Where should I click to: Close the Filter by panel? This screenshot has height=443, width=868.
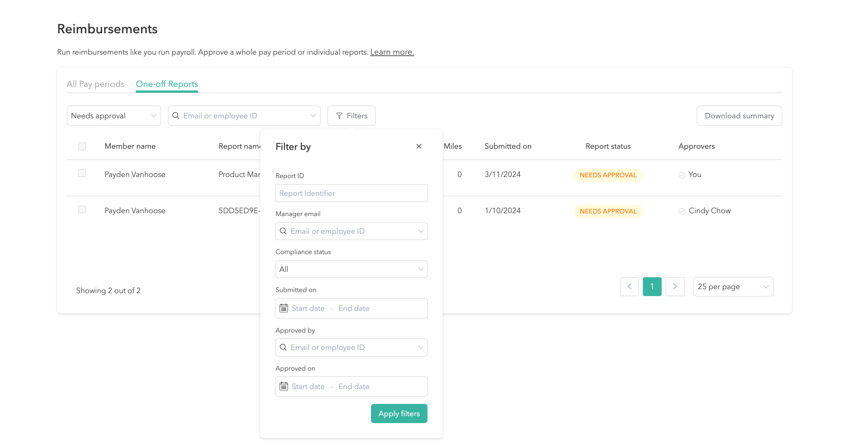click(419, 146)
